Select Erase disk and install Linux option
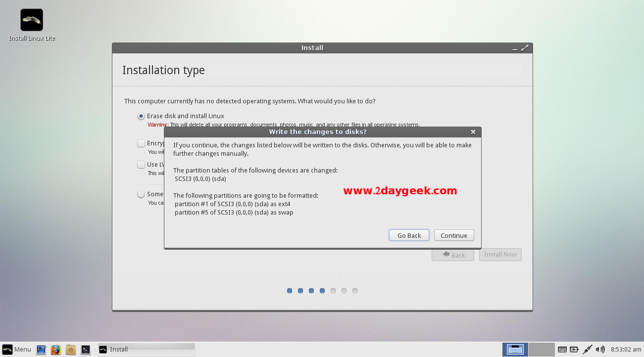Screen dimensions: 644x357 (x=141, y=116)
